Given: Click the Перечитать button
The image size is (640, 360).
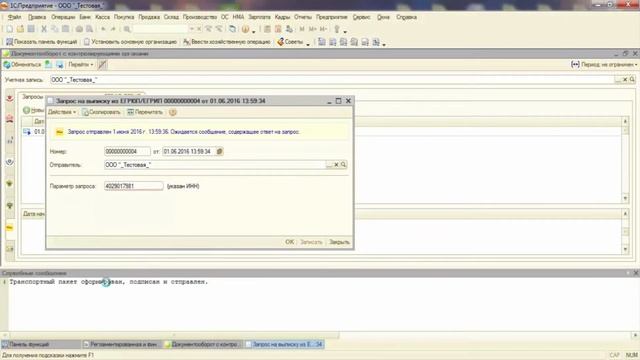Looking at the screenshot, I should tap(145, 112).
